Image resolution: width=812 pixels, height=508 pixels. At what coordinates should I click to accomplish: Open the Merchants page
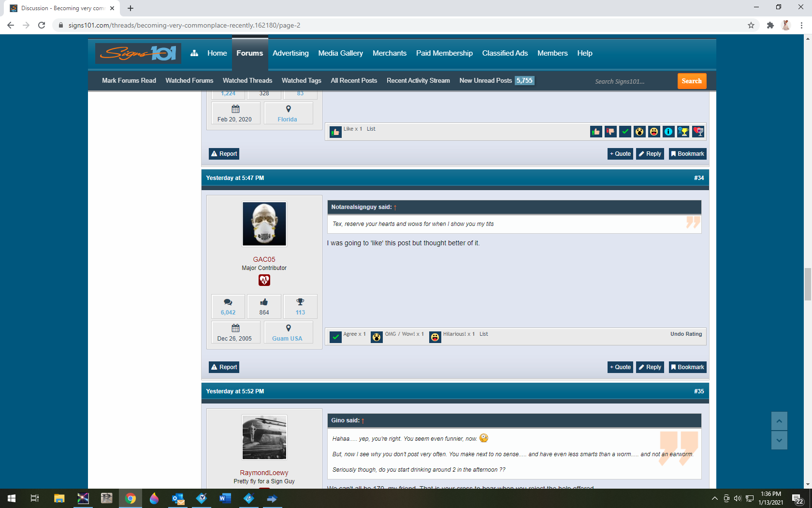pyautogui.click(x=390, y=53)
